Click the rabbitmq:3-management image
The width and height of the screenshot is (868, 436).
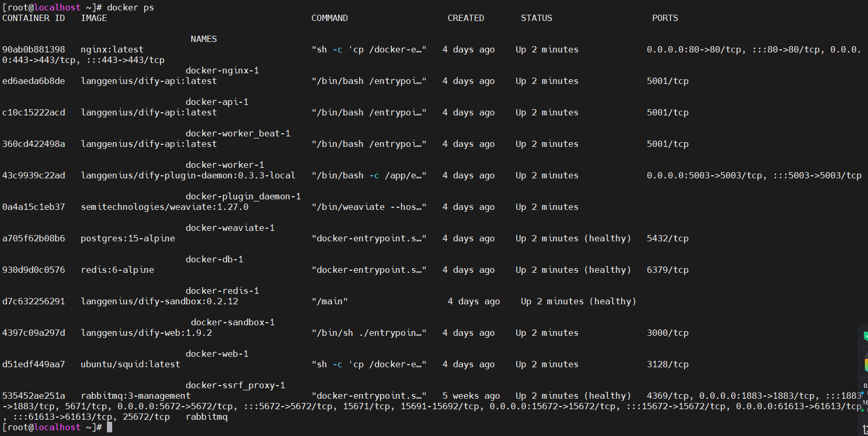[x=136, y=396]
